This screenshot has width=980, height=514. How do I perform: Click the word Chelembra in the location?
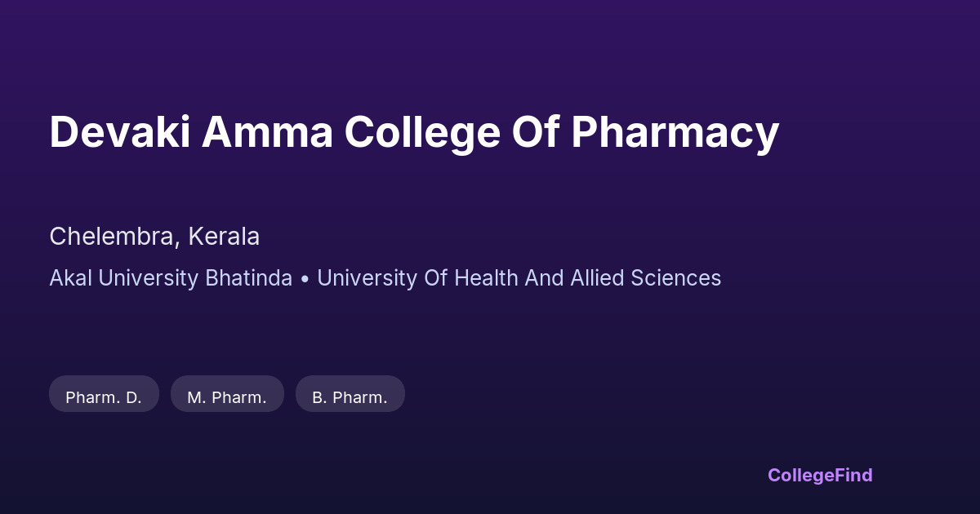click(x=111, y=237)
